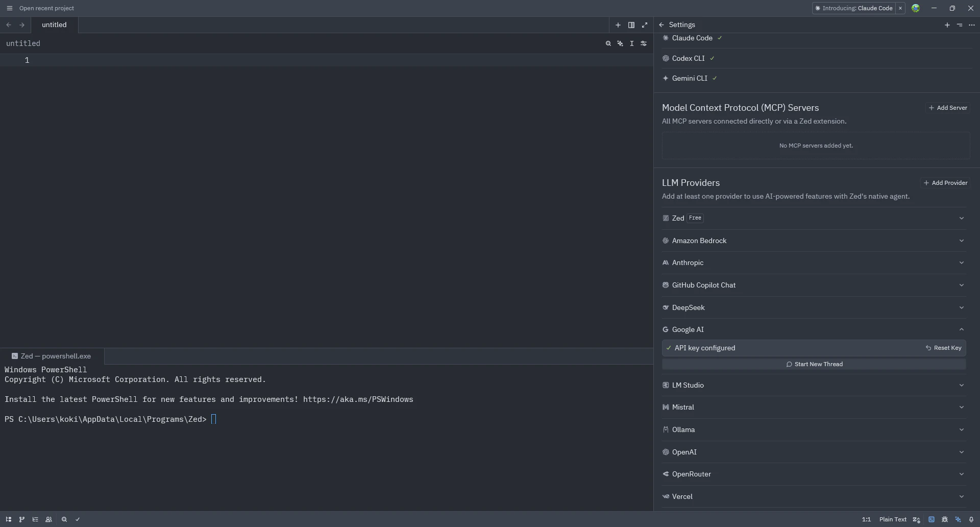Open the Introducing: Claude Code announcement

[x=854, y=8]
